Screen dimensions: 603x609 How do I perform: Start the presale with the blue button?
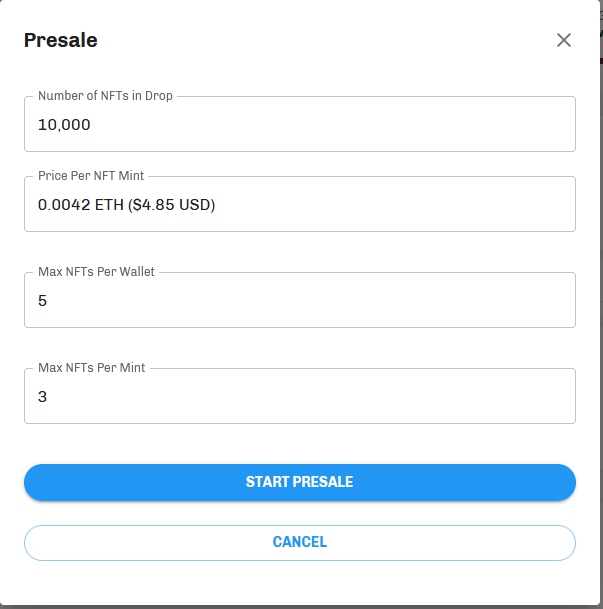(x=300, y=482)
